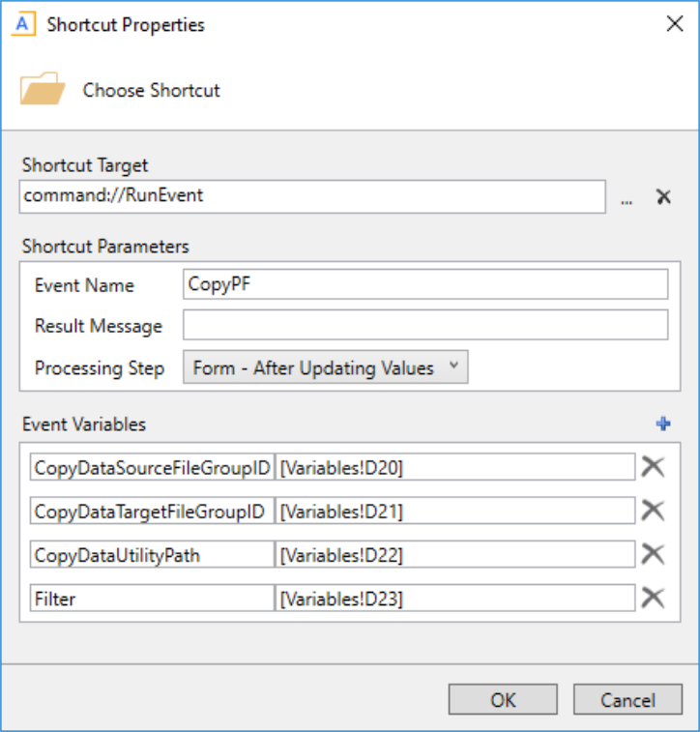The width and height of the screenshot is (700, 732).
Task: Remove the CopyDataTargetFileGroupID variable row
Action: pos(654,511)
